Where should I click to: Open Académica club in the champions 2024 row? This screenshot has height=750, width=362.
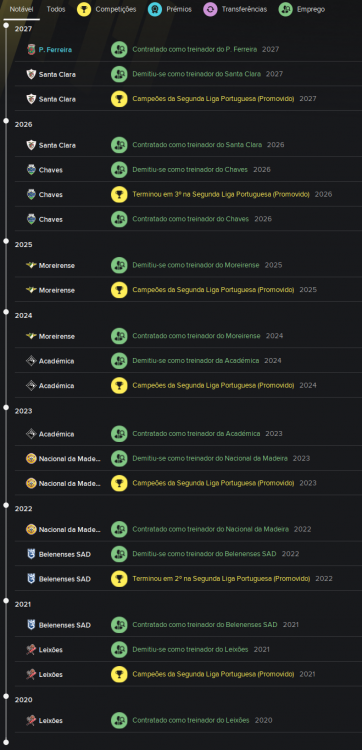tap(56, 386)
